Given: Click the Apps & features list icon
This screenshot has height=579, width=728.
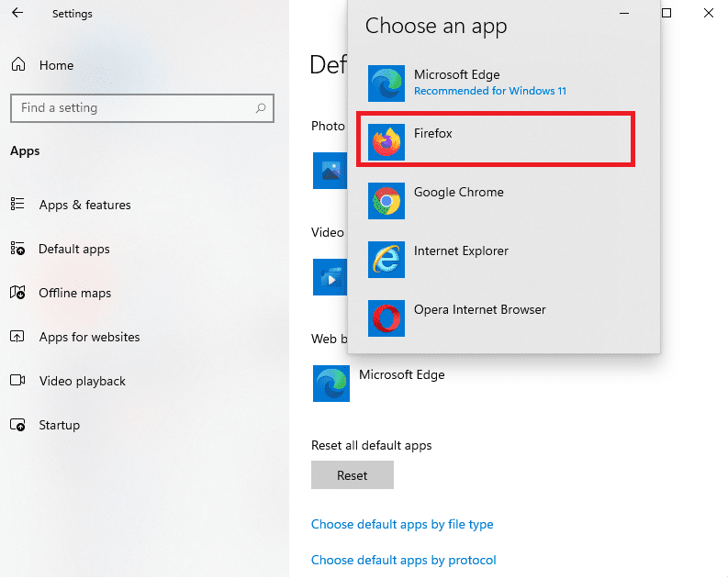Looking at the screenshot, I should 17,204.
